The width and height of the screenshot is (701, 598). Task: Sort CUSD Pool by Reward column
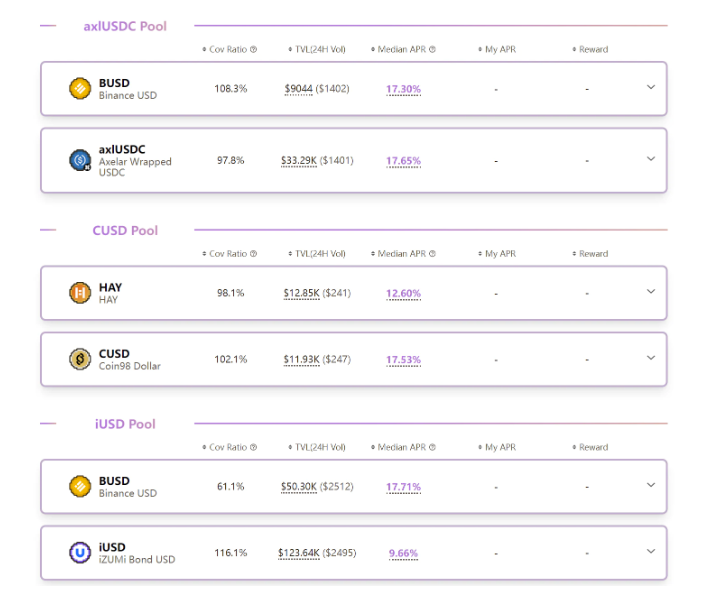coord(590,254)
